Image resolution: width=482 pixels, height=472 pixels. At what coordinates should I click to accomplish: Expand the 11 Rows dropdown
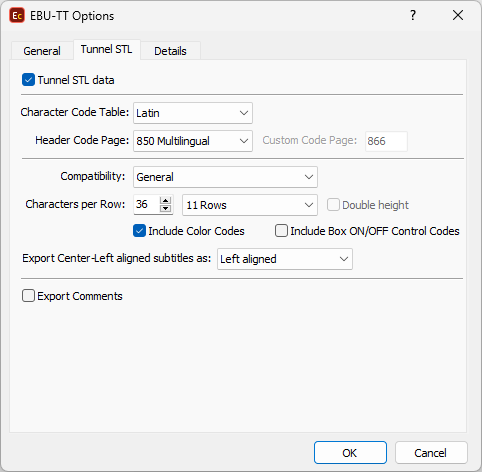(x=250, y=205)
